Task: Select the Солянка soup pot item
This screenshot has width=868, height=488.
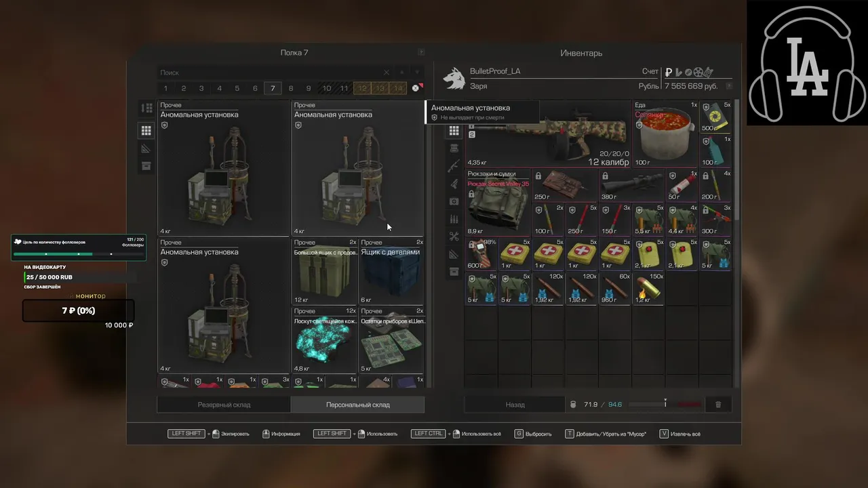Action: coord(665,134)
